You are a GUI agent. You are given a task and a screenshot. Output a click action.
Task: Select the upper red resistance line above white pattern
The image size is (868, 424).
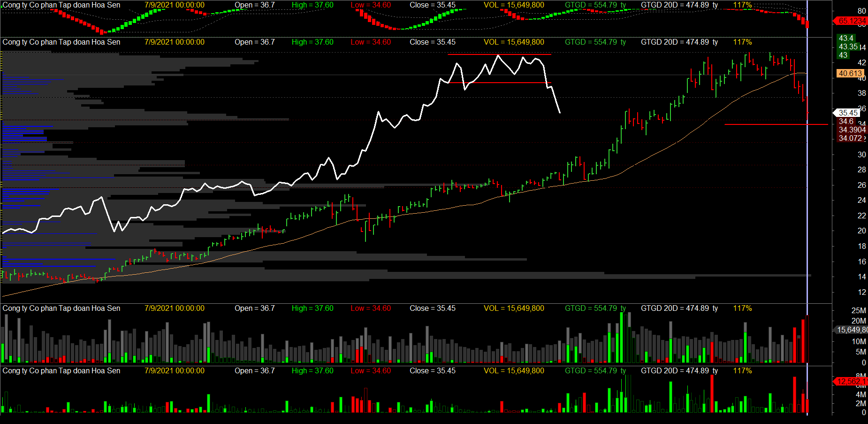(499, 54)
